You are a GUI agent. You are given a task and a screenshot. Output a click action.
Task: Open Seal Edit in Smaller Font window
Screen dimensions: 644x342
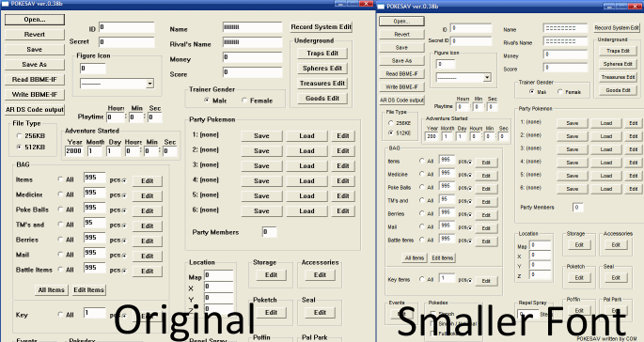pos(616,277)
